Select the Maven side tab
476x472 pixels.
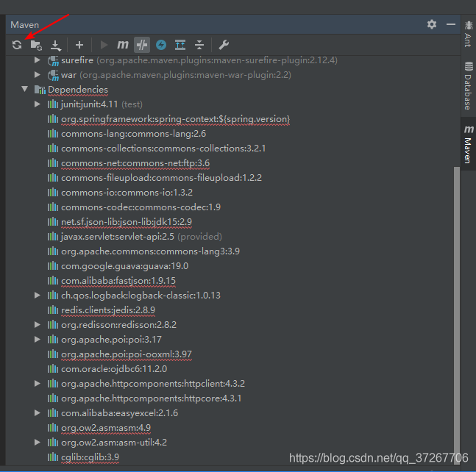pyautogui.click(x=468, y=145)
